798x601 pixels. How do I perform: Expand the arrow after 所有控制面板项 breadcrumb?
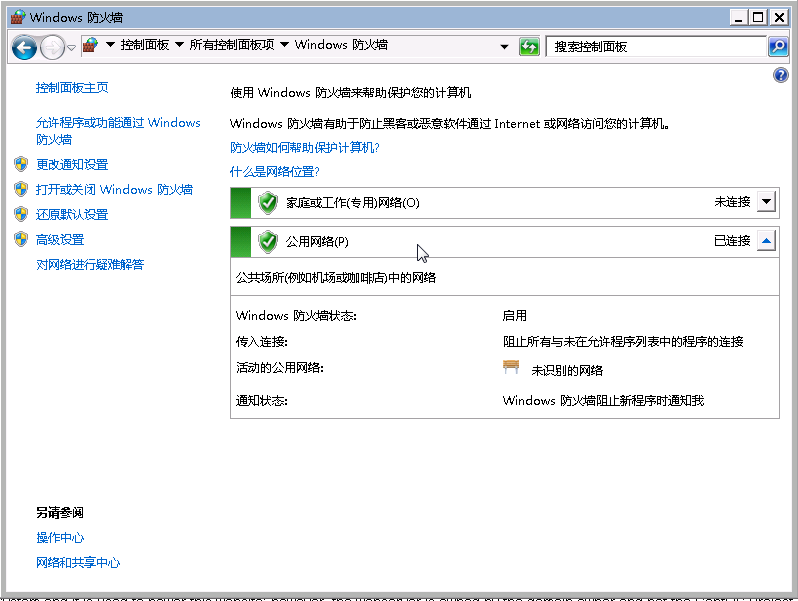284,45
